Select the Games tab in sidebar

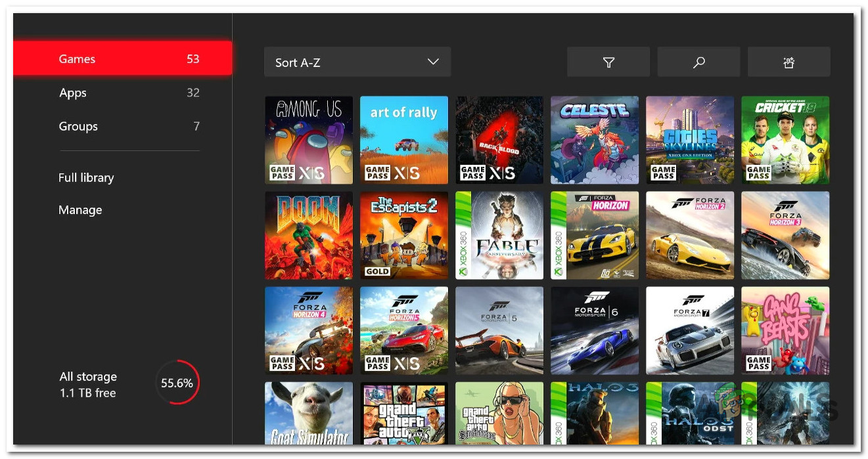tap(122, 58)
